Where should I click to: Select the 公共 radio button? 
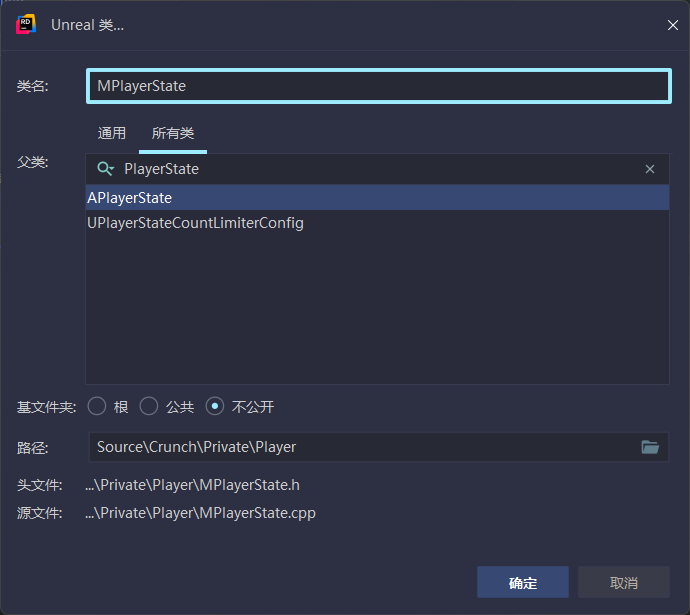click(x=149, y=406)
